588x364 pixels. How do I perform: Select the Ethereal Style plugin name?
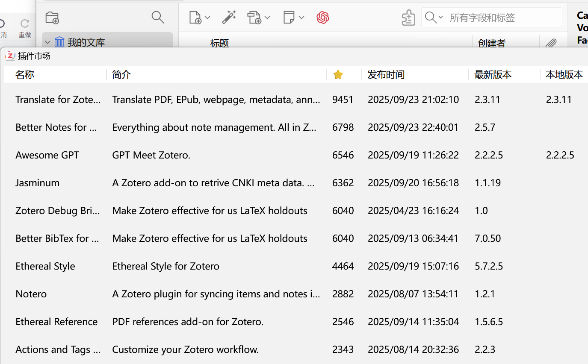(x=45, y=266)
